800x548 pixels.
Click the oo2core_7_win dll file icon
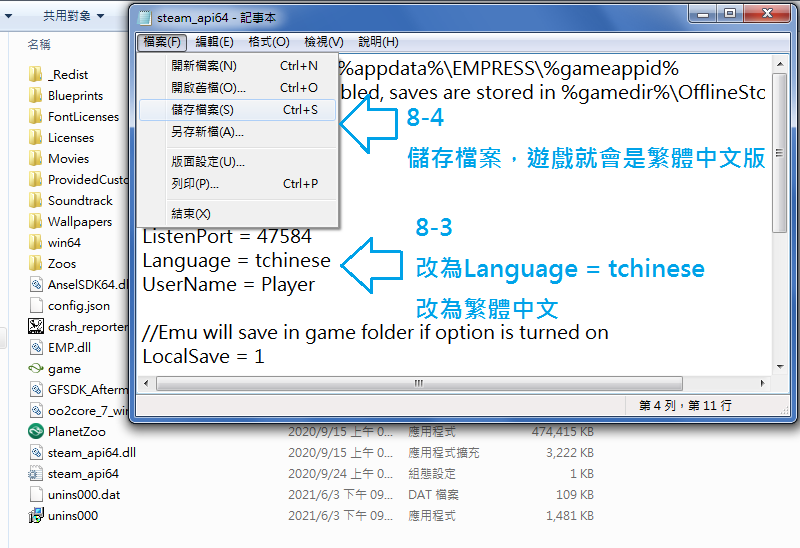pyautogui.click(x=36, y=410)
